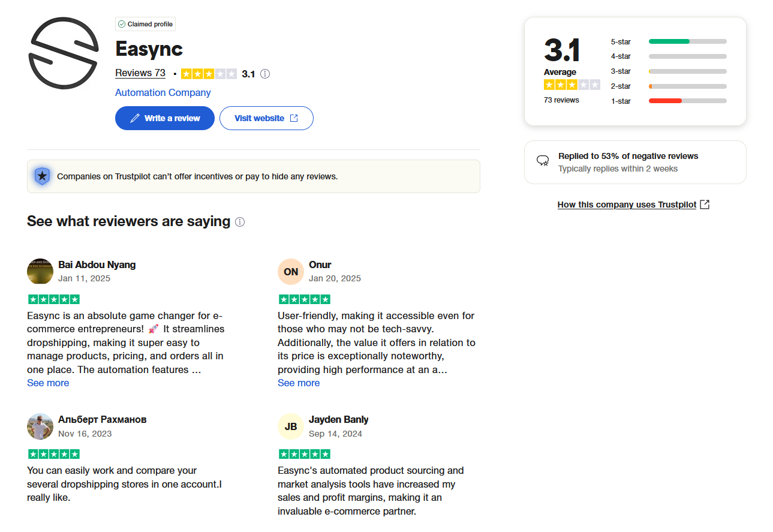Click five-star rating on Bai Abdou Nyang's review

(53, 299)
